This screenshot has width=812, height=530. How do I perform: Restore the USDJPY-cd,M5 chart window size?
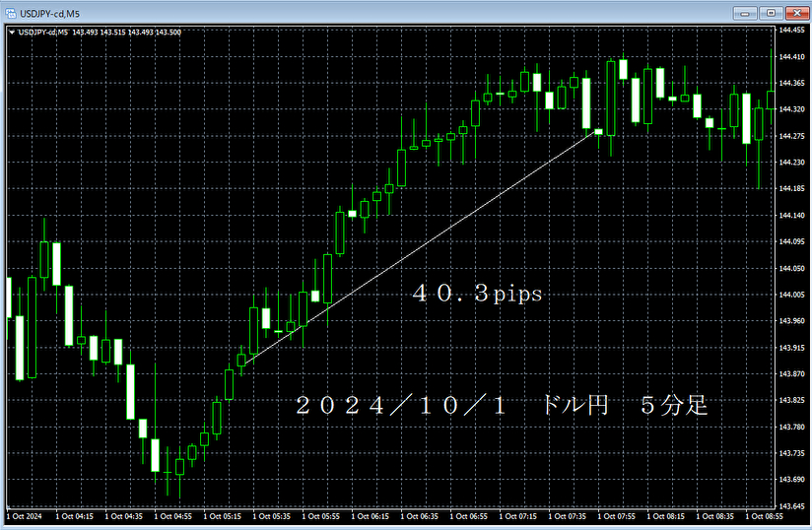(771, 14)
